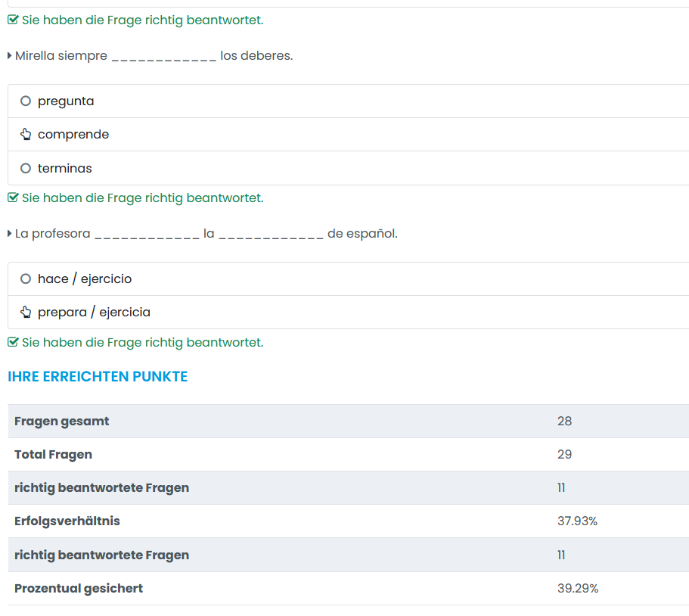Click the hand pointer icon beside comprende
The height and width of the screenshot is (616, 689).
(26, 135)
